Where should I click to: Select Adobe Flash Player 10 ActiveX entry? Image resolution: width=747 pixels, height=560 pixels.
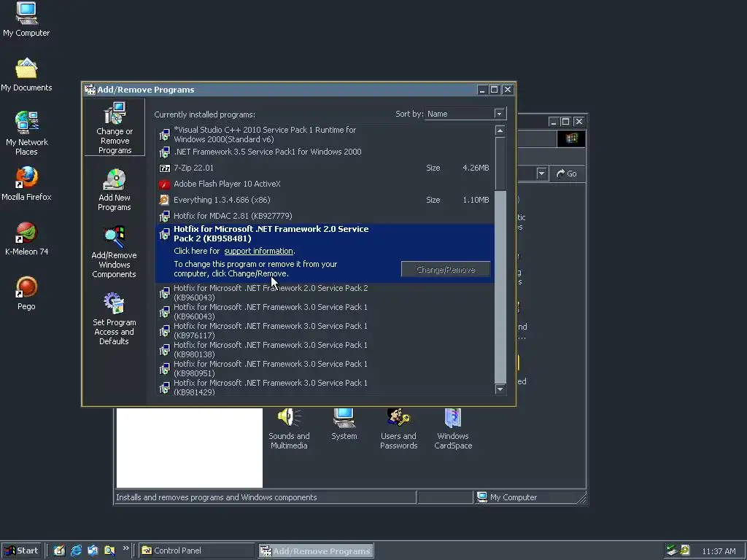pyautogui.click(x=325, y=184)
